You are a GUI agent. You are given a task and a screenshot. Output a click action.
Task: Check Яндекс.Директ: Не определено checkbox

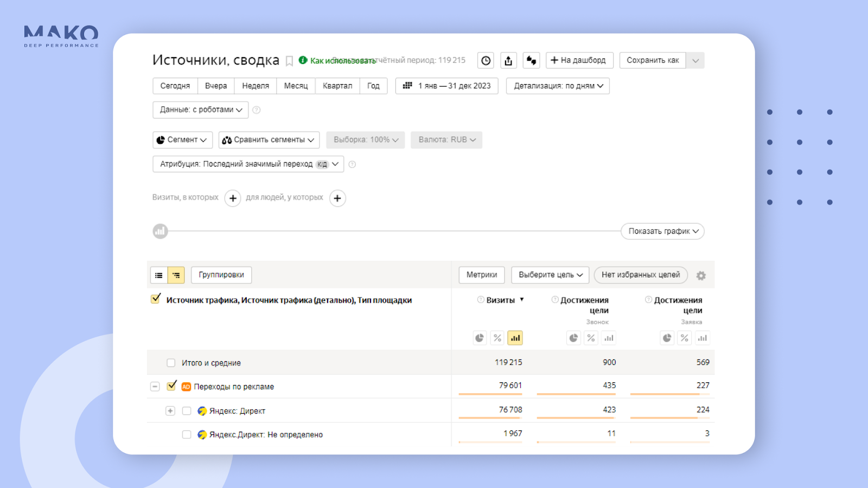point(187,435)
